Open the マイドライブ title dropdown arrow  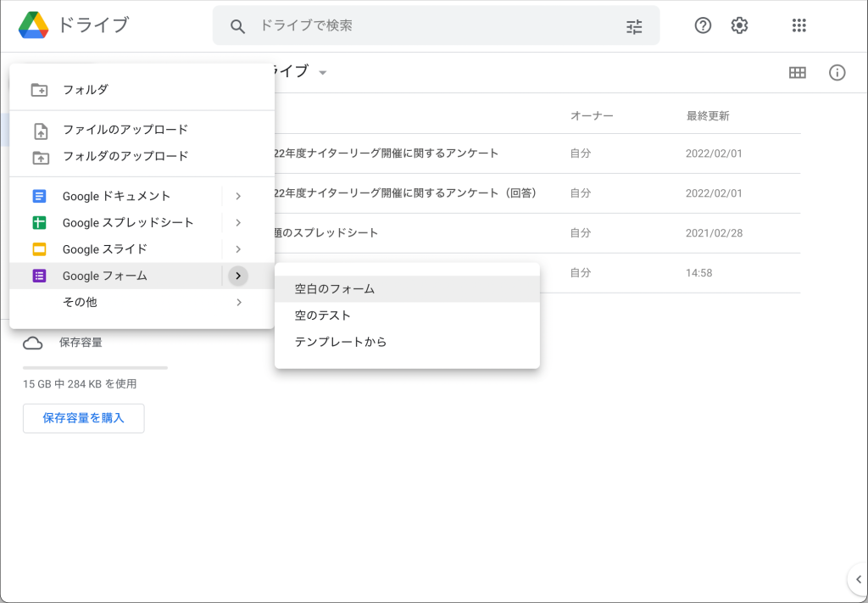(x=323, y=73)
